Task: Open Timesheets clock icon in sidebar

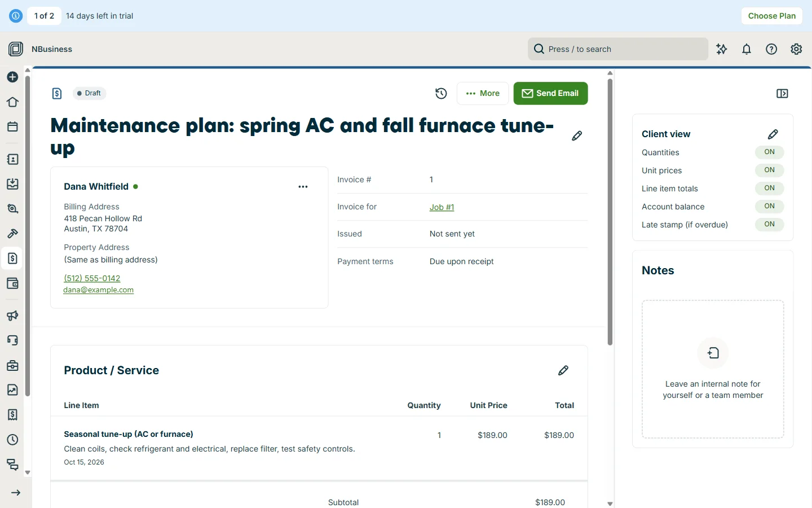Action: pos(12,440)
